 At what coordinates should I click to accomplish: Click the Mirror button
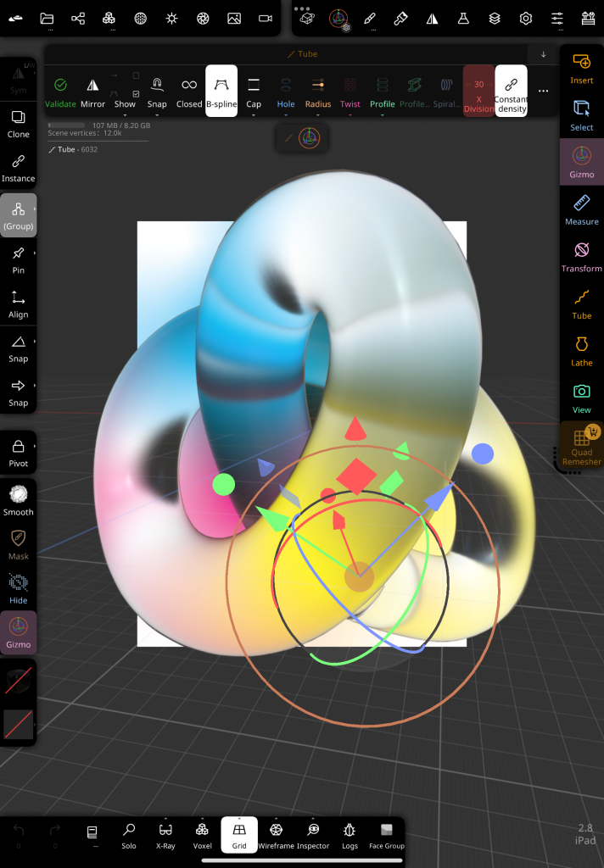pos(92,92)
